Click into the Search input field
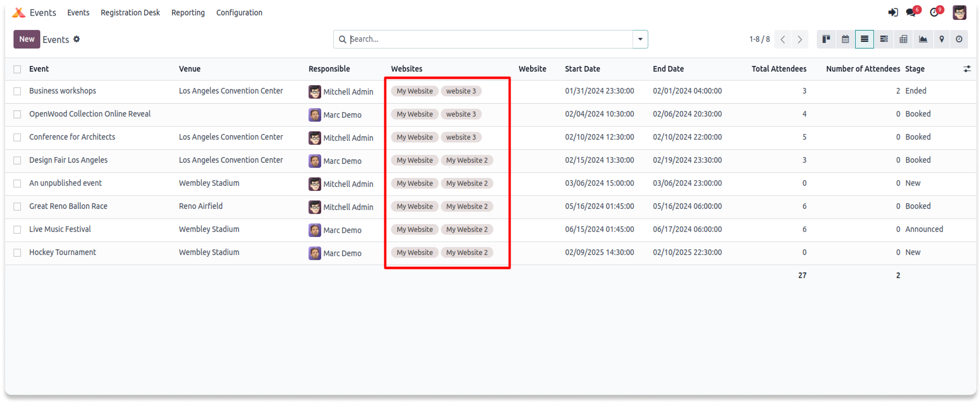Screen dimensions: 980x403 point(491,39)
